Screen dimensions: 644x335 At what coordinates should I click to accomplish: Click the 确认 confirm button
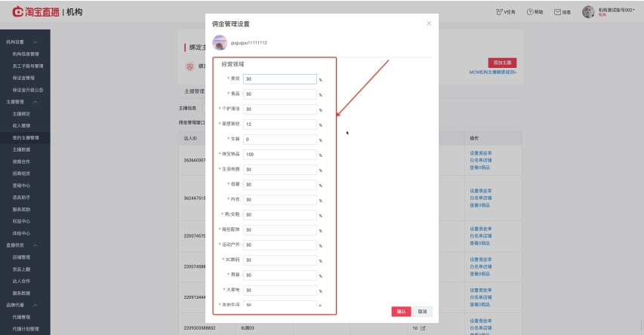tap(401, 312)
